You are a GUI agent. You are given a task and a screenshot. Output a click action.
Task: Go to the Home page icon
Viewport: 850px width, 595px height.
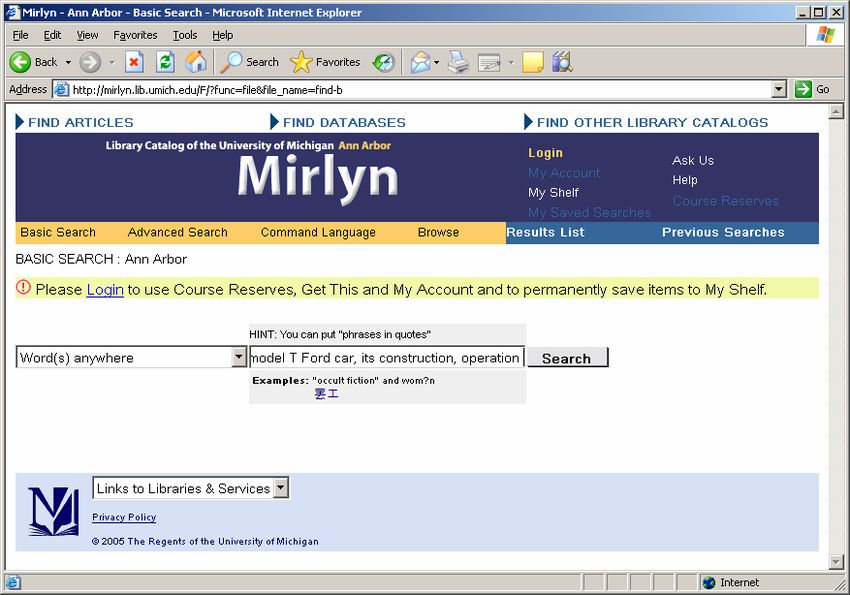coord(196,62)
